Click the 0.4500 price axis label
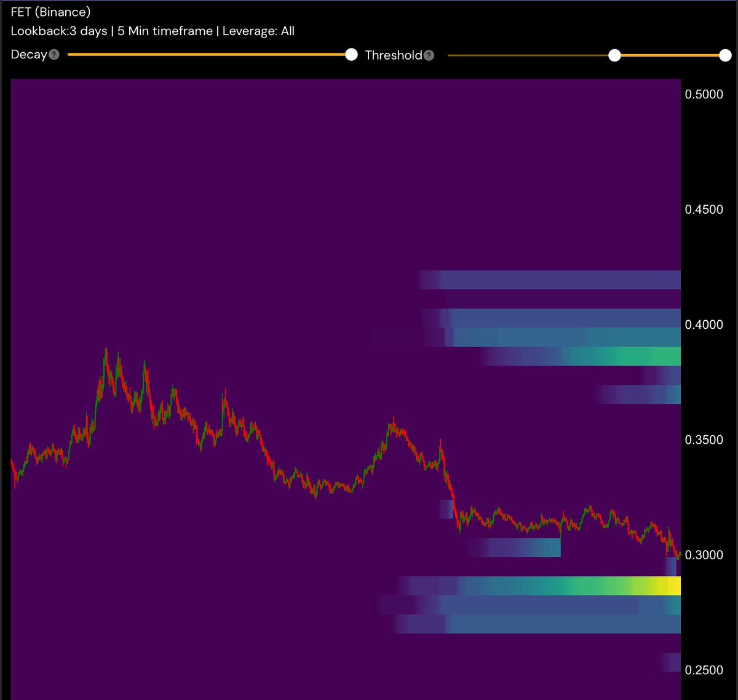Viewport: 738px width, 700px height. point(704,210)
